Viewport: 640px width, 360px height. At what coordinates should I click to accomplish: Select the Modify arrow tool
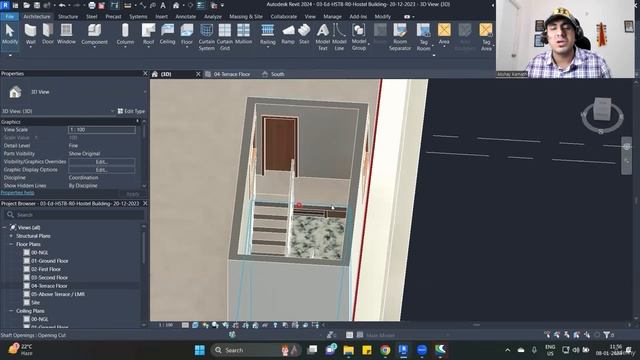(x=9, y=34)
